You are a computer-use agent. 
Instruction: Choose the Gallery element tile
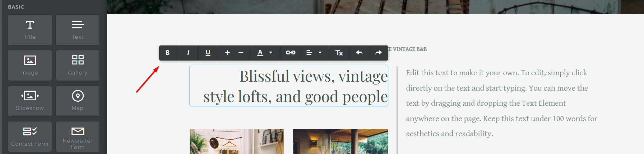[x=78, y=65]
